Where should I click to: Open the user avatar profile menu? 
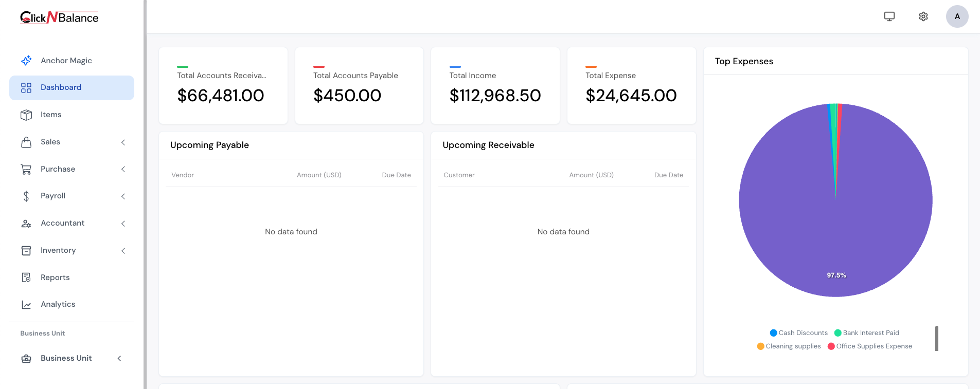[957, 16]
